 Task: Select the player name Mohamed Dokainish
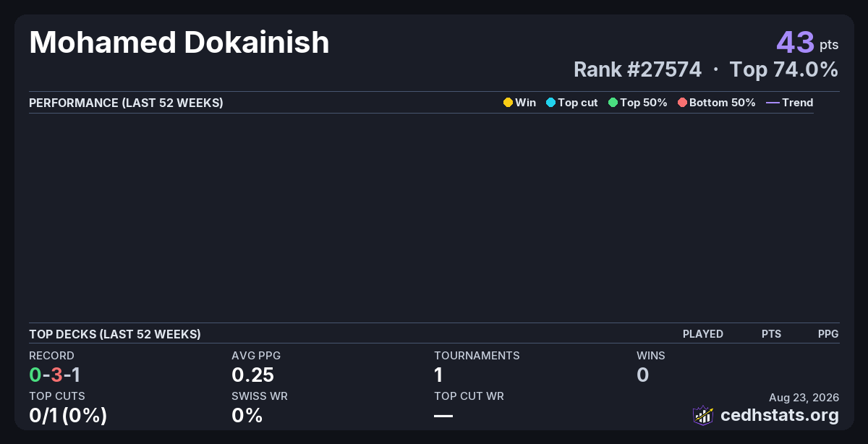point(179,43)
